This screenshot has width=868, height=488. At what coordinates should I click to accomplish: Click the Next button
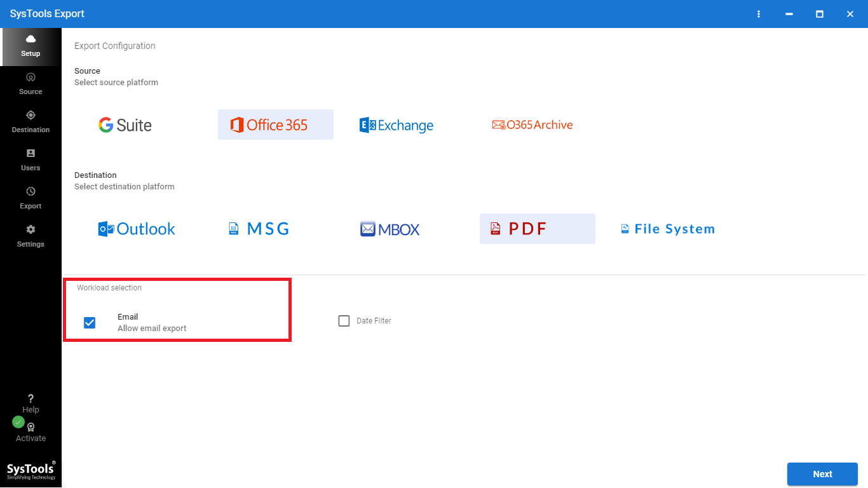[822, 474]
